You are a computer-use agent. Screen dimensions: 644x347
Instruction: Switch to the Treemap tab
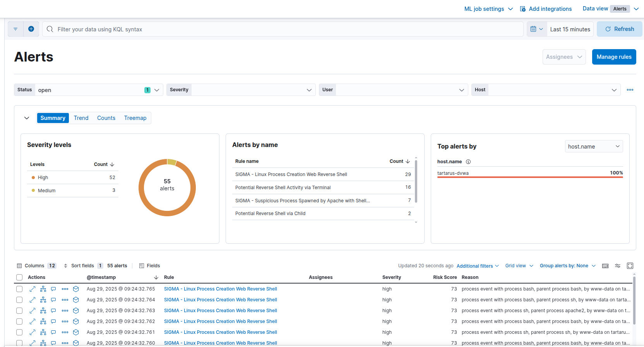pyautogui.click(x=135, y=118)
